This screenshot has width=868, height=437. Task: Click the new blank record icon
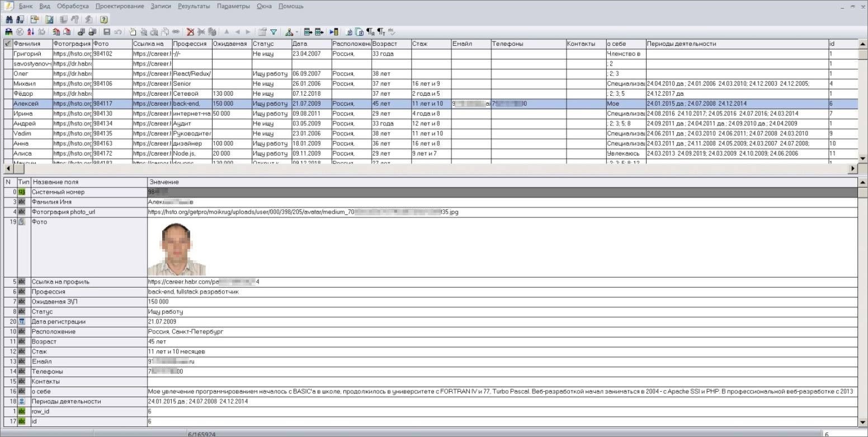pos(133,32)
